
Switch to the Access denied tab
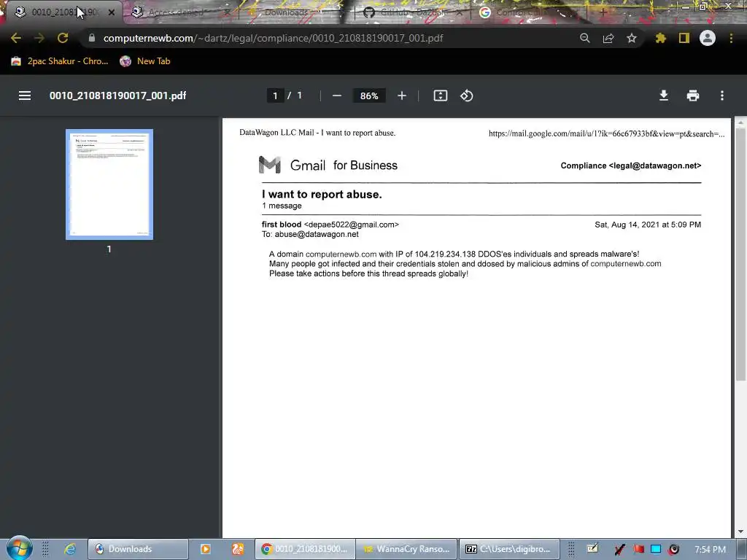[177, 12]
